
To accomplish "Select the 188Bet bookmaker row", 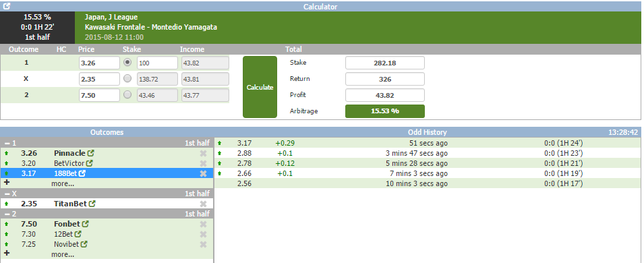I will (x=107, y=173).
